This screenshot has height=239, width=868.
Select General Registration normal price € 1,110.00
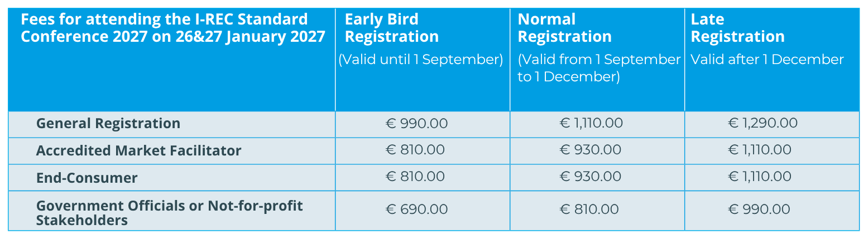click(x=591, y=123)
